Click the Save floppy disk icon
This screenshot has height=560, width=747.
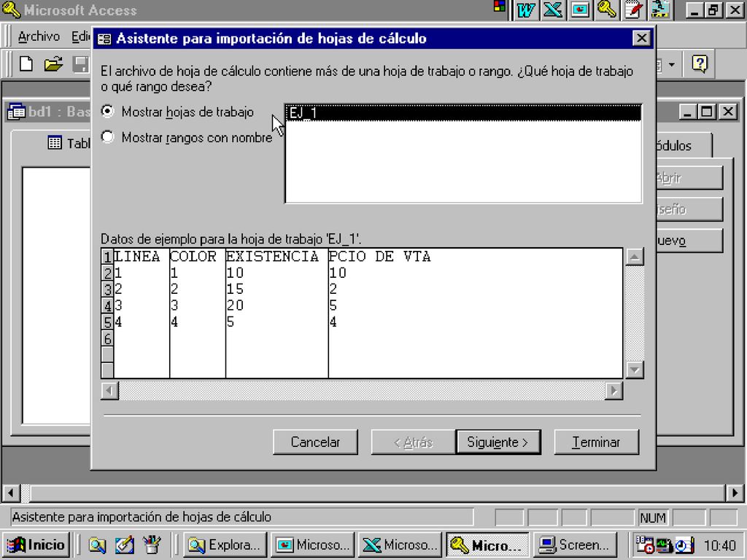81,64
